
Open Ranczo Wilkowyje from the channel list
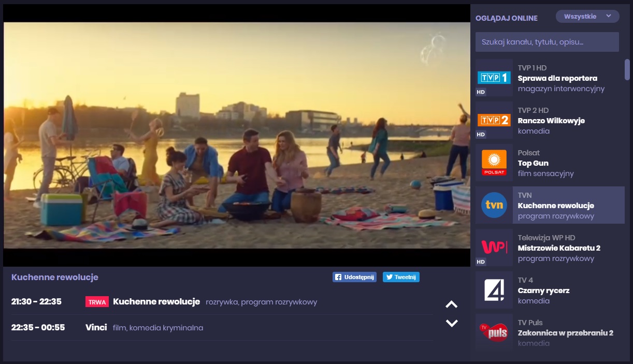click(552, 121)
